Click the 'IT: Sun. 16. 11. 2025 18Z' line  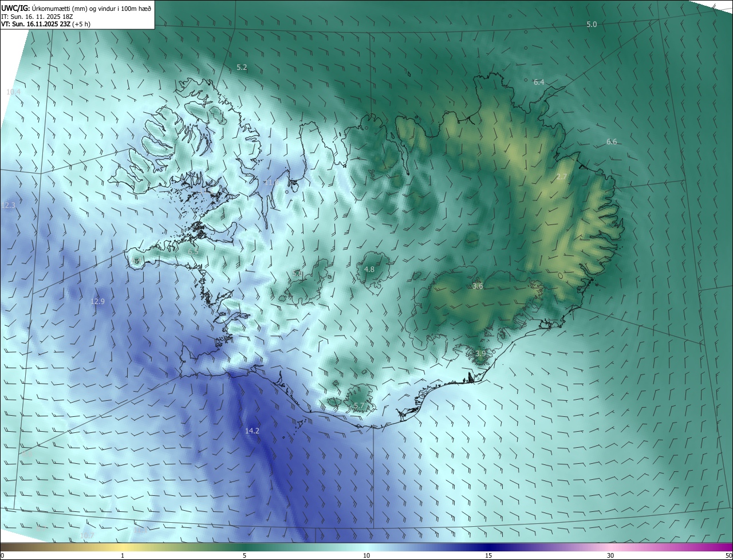(x=38, y=17)
